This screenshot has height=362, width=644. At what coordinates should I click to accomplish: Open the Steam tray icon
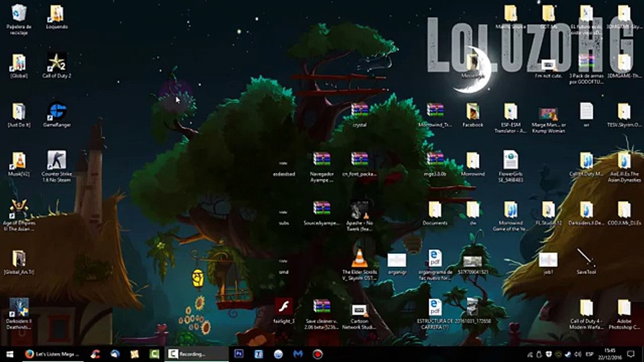coord(568,354)
